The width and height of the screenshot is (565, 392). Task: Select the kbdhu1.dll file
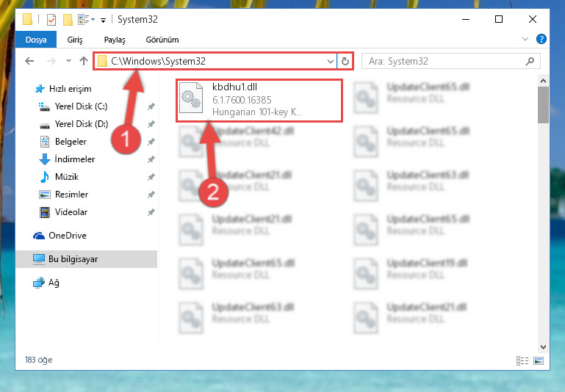point(259,101)
